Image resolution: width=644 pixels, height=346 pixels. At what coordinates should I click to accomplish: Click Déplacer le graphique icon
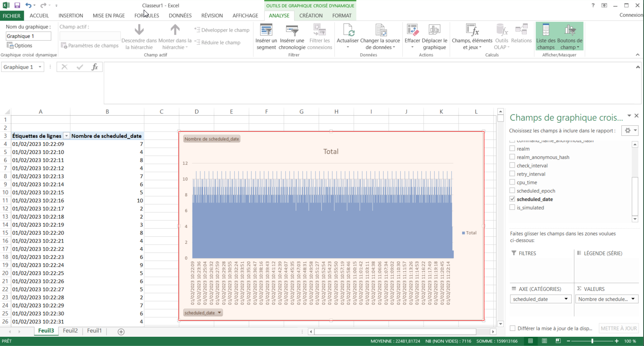(x=434, y=31)
